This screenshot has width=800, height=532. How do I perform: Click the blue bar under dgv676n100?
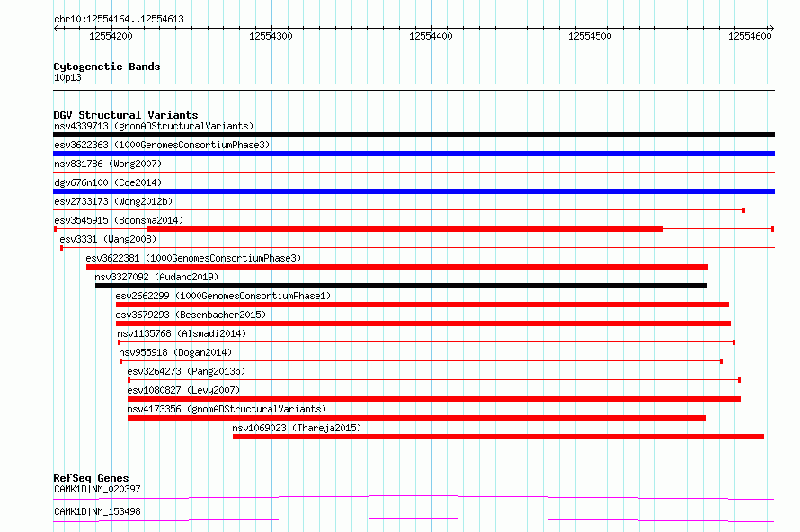click(413, 191)
